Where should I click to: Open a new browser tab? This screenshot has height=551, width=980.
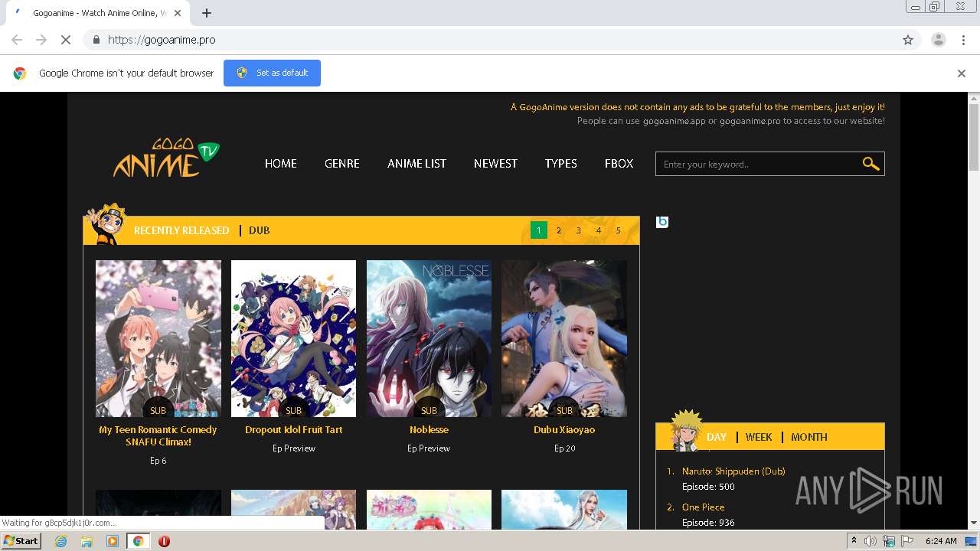point(207,13)
